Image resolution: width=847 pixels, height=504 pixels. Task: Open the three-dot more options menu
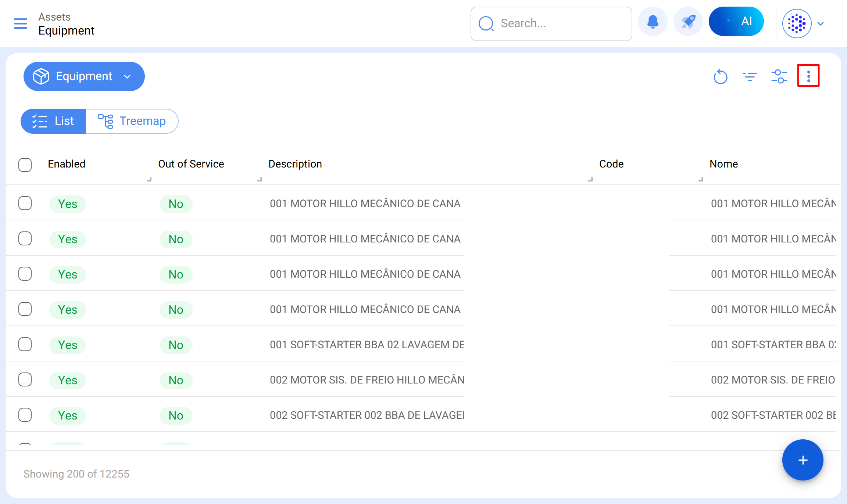(808, 76)
